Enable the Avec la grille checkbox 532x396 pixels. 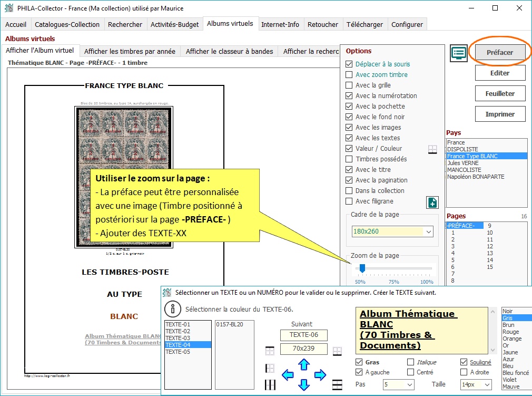coord(349,85)
